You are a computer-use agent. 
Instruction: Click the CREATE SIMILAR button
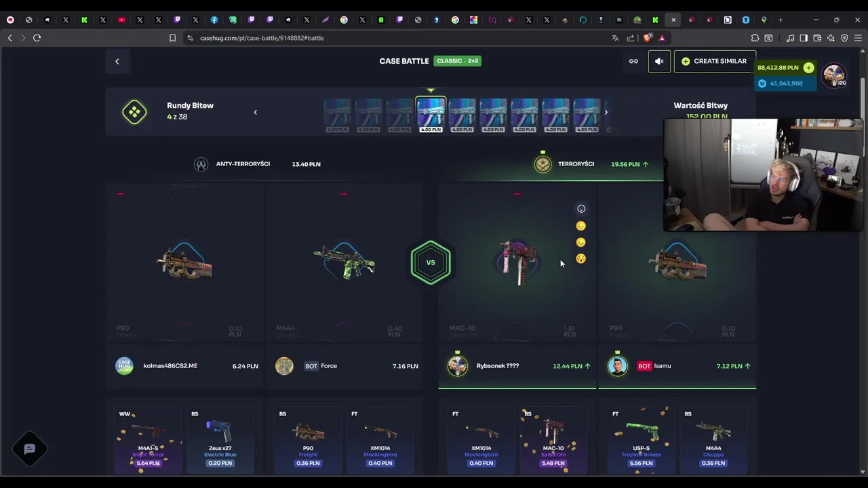click(714, 61)
